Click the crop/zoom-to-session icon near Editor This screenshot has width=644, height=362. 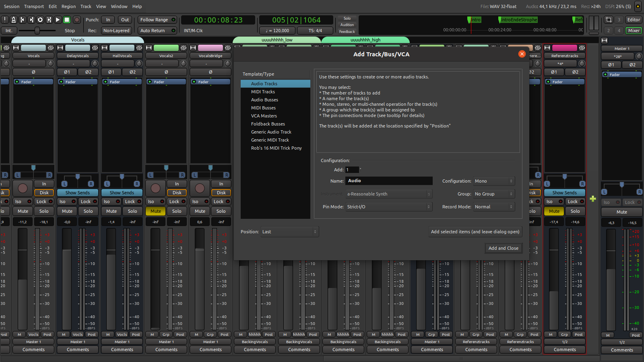pyautogui.click(x=609, y=20)
